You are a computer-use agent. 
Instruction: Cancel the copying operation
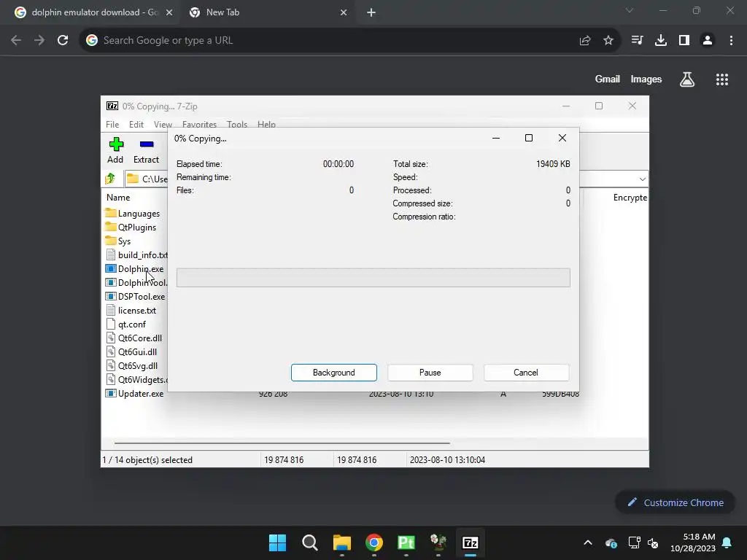[x=525, y=373]
